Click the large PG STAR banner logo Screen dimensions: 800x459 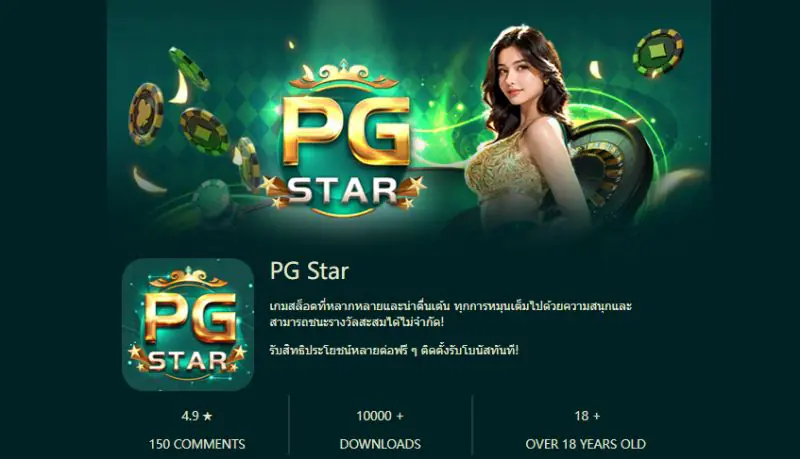tap(344, 140)
